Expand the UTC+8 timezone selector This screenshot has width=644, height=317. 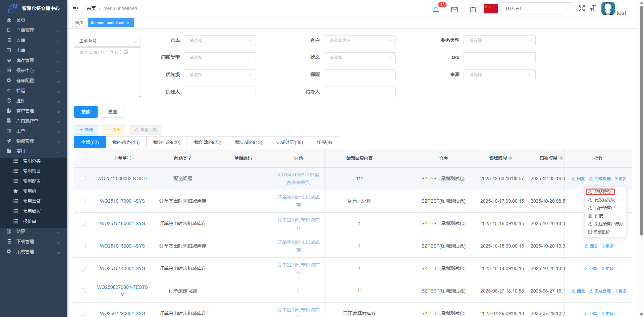coord(536,9)
